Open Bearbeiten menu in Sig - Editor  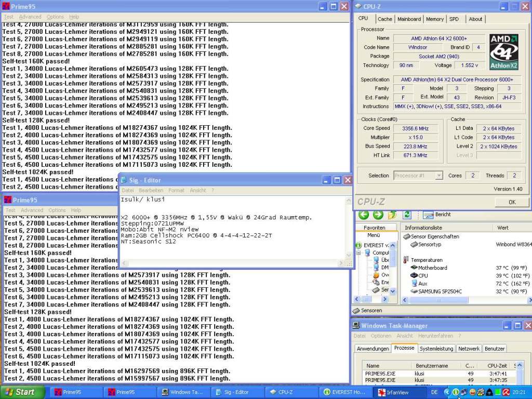pos(151,190)
